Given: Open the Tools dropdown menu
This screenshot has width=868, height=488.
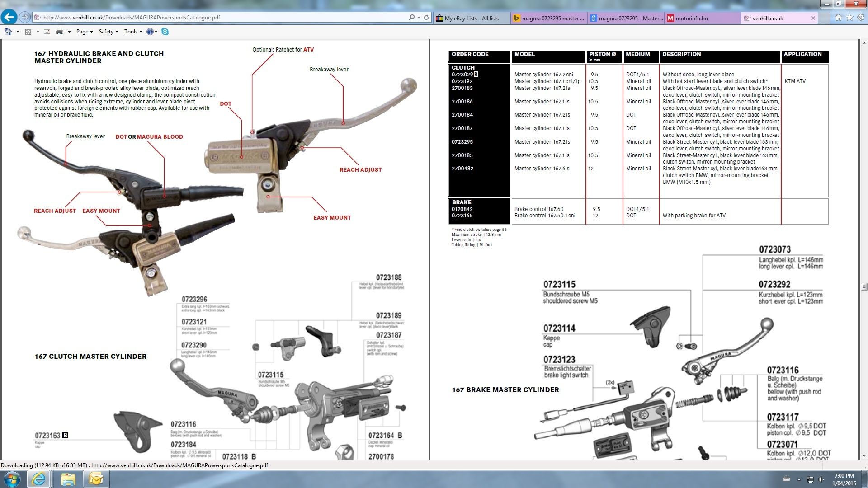Looking at the screenshot, I should click(x=133, y=32).
